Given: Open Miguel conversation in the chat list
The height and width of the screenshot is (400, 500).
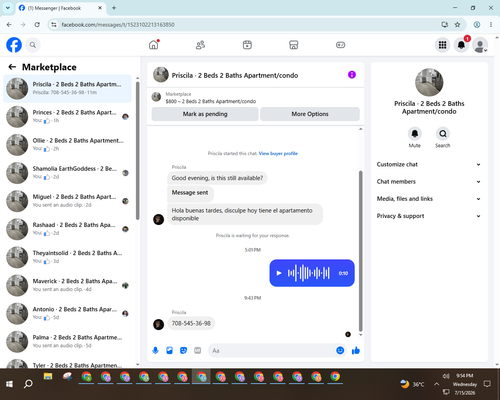Looking at the screenshot, I should [x=67, y=201].
